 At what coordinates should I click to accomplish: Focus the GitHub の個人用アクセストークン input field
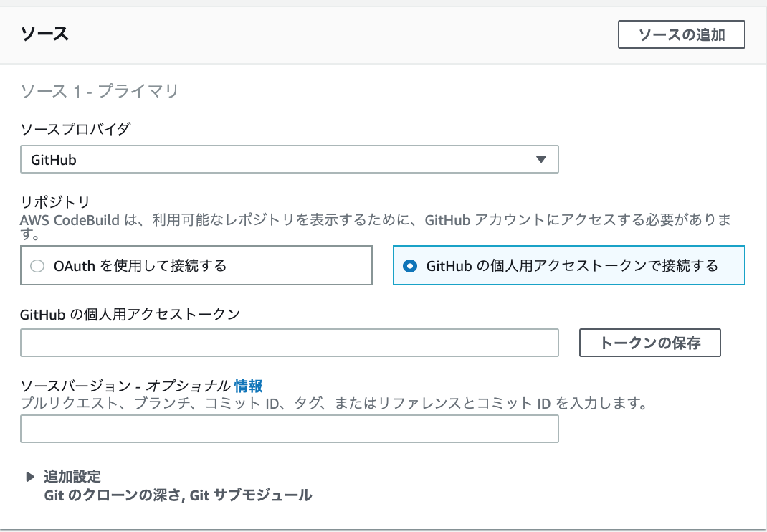(289, 343)
